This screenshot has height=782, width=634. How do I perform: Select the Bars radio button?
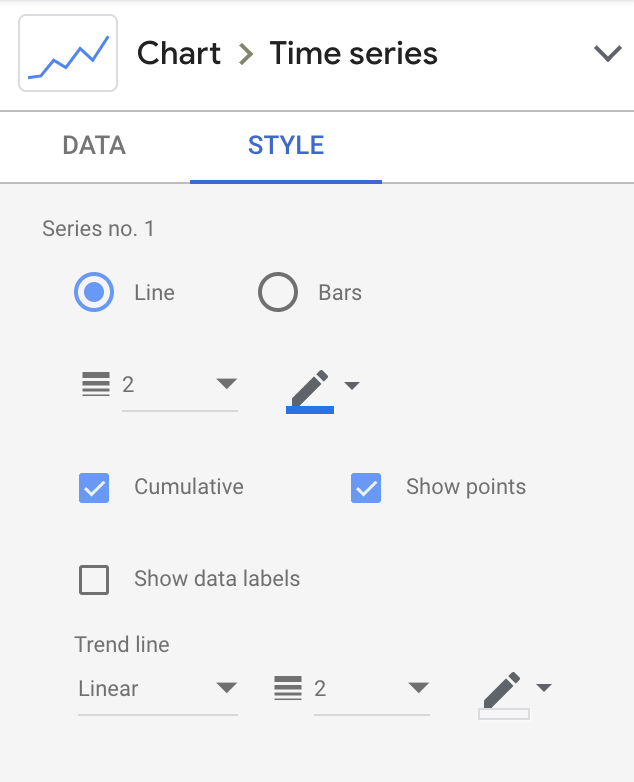(x=278, y=292)
